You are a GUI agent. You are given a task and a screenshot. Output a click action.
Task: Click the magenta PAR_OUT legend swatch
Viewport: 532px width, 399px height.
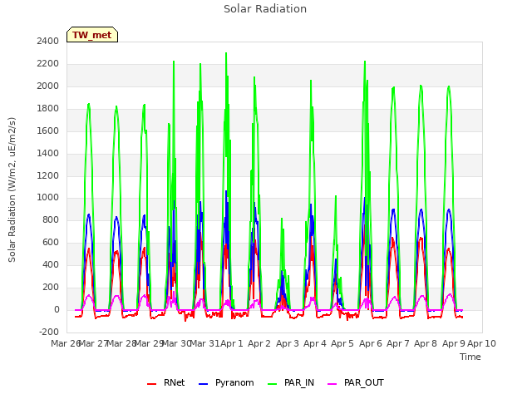tap(332, 384)
